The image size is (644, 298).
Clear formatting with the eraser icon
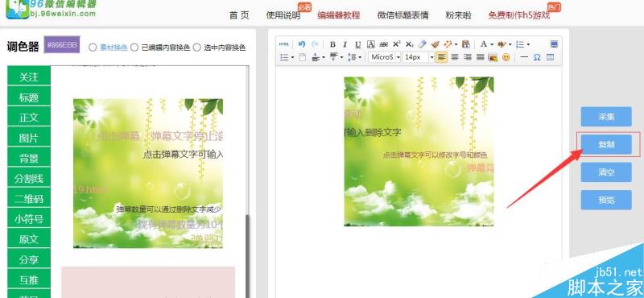tap(422, 44)
